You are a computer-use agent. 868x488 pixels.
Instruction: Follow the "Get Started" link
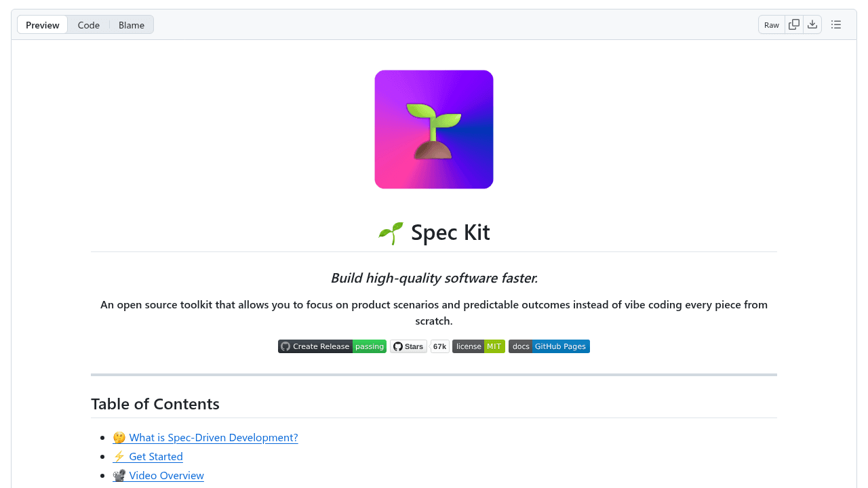(155, 456)
